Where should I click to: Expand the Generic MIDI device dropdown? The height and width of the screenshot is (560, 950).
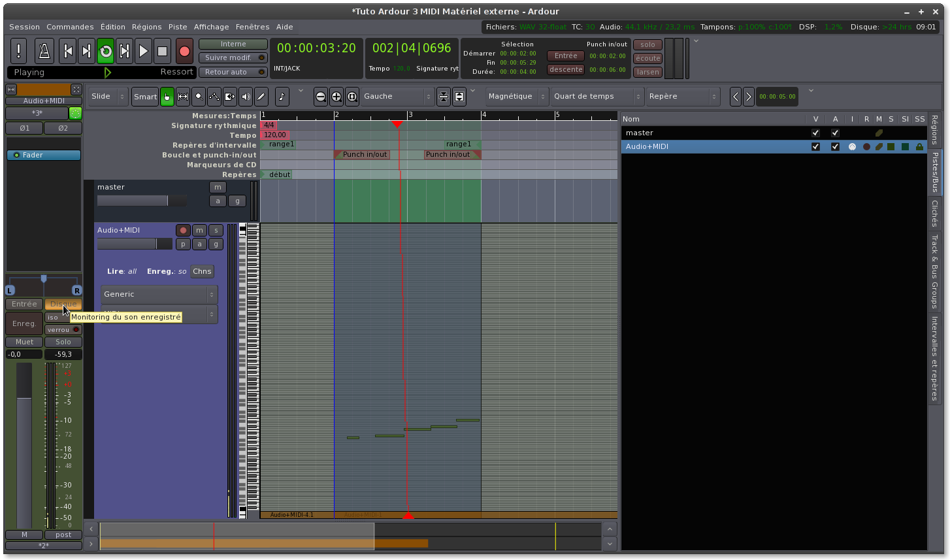[159, 295]
